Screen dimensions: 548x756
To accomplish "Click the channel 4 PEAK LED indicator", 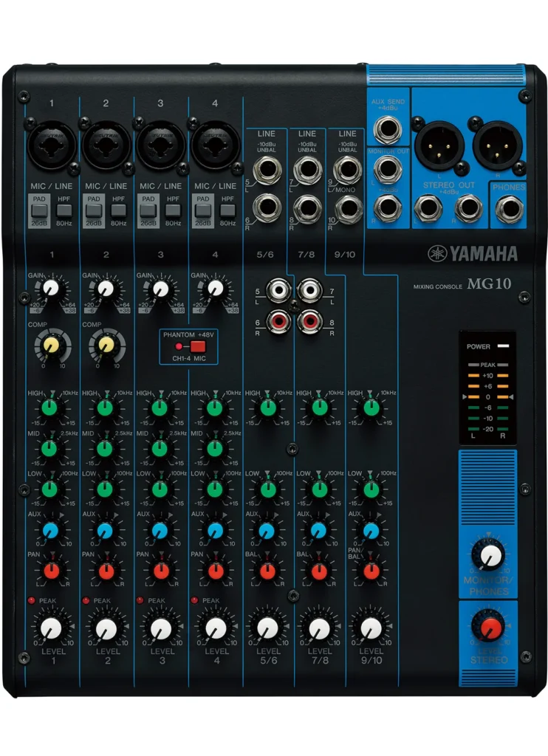I will [x=194, y=600].
